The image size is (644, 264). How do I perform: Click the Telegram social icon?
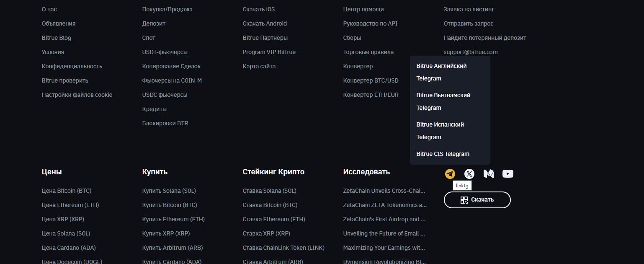[450, 174]
